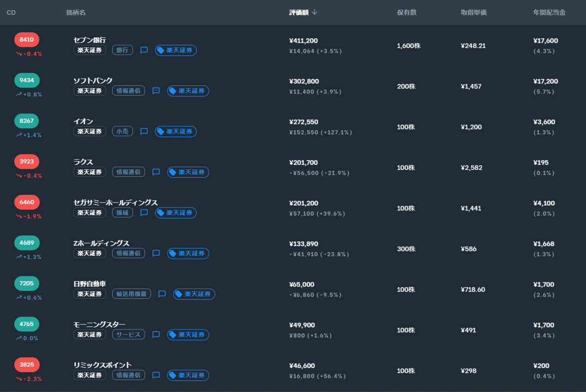Click the 7205 stock code badge
This screenshot has width=586, height=392.
27,284
